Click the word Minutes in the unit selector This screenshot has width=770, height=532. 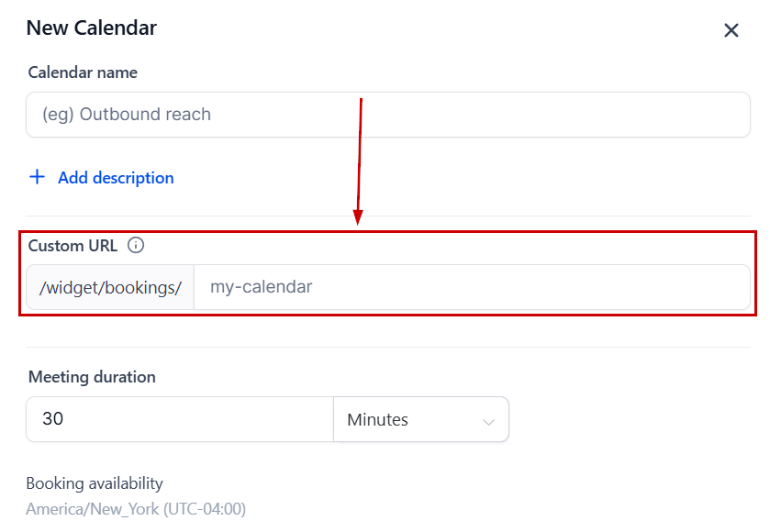click(x=377, y=420)
